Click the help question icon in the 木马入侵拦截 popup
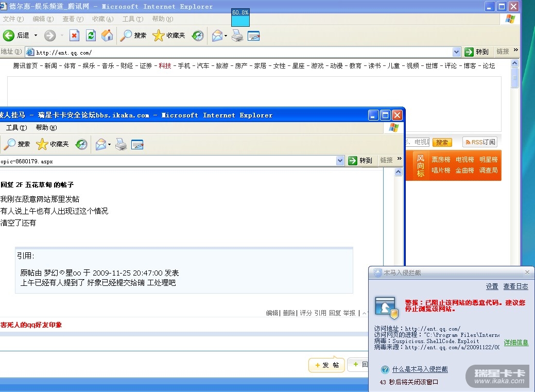The width and height of the screenshot is (535, 392). 385,369
